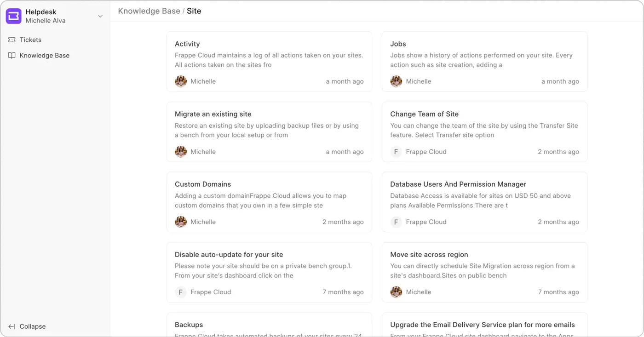Click 'a month ago' on the Activity card
Image resolution: width=644 pixels, height=337 pixels.
[x=345, y=81]
